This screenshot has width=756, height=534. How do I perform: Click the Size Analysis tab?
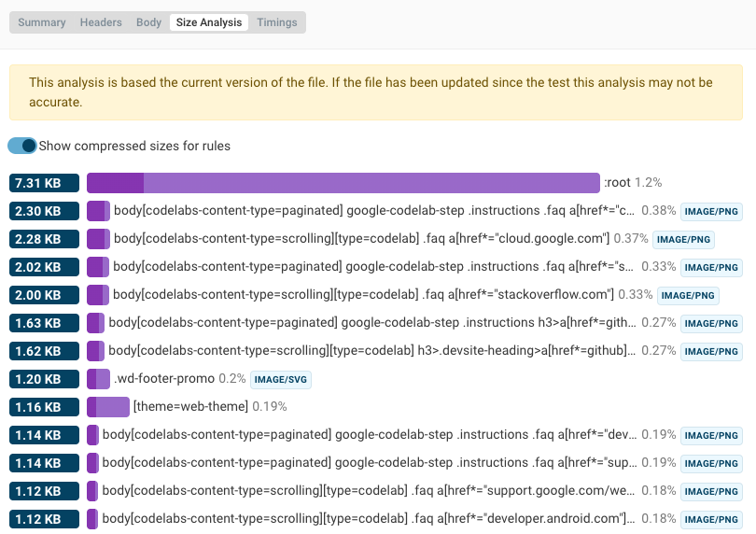pyautogui.click(x=209, y=22)
